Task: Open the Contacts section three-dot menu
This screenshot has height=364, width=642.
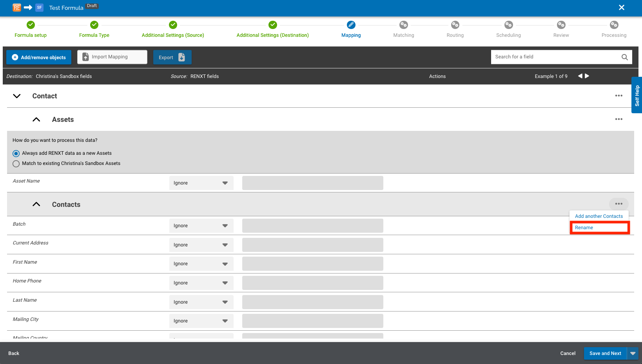Action: pyautogui.click(x=618, y=204)
